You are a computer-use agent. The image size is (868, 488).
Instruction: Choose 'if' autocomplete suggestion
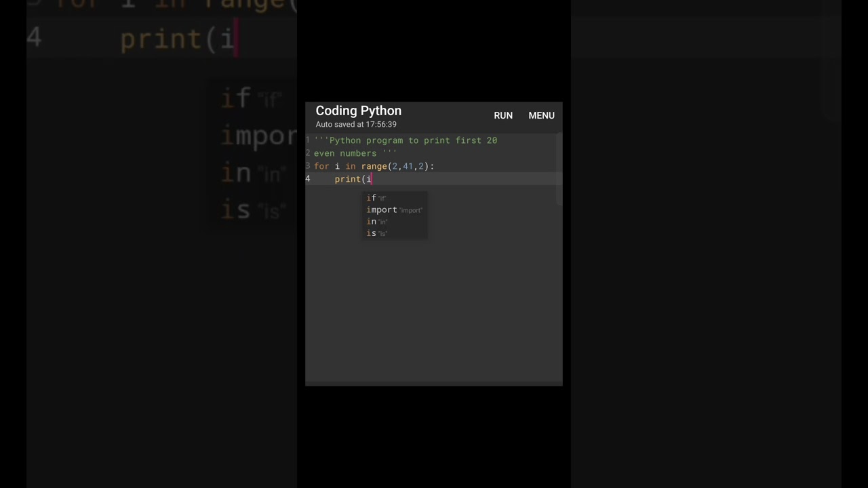[396, 198]
